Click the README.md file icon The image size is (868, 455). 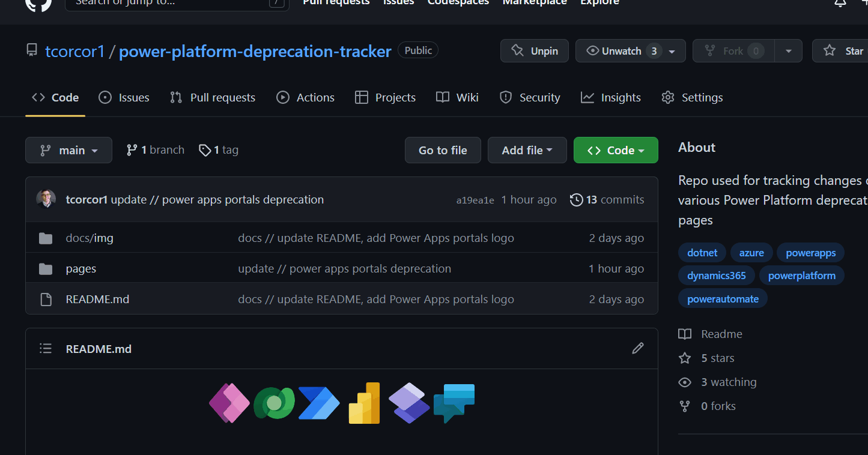tap(46, 300)
